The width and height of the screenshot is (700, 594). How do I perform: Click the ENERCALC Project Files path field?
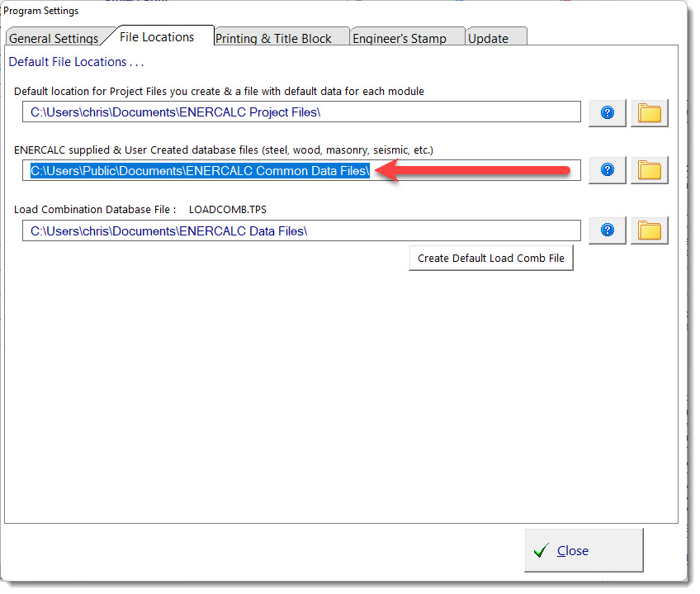click(301, 112)
